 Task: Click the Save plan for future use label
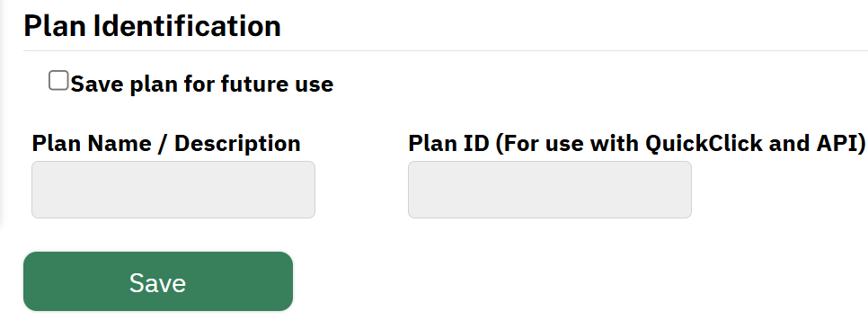pyautogui.click(x=202, y=84)
